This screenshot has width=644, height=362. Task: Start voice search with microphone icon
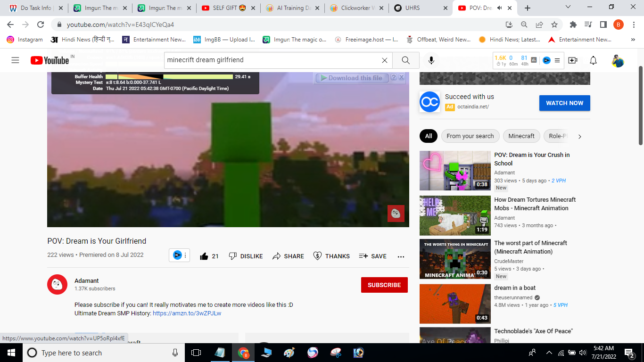[x=431, y=60]
